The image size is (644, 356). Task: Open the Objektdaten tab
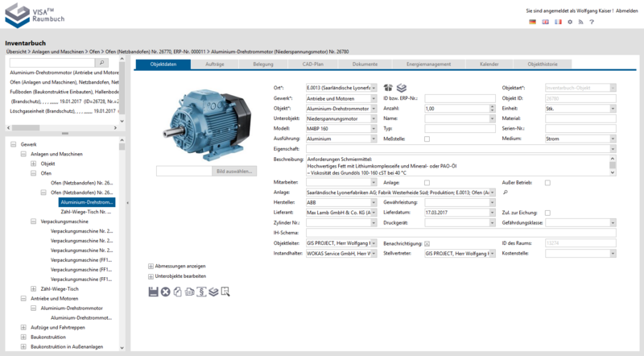click(x=163, y=64)
